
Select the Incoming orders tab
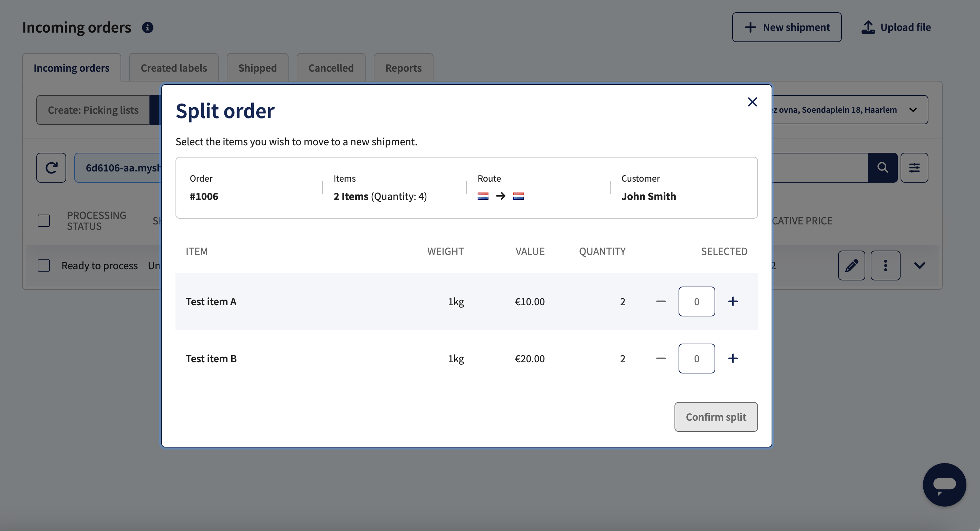coord(72,67)
